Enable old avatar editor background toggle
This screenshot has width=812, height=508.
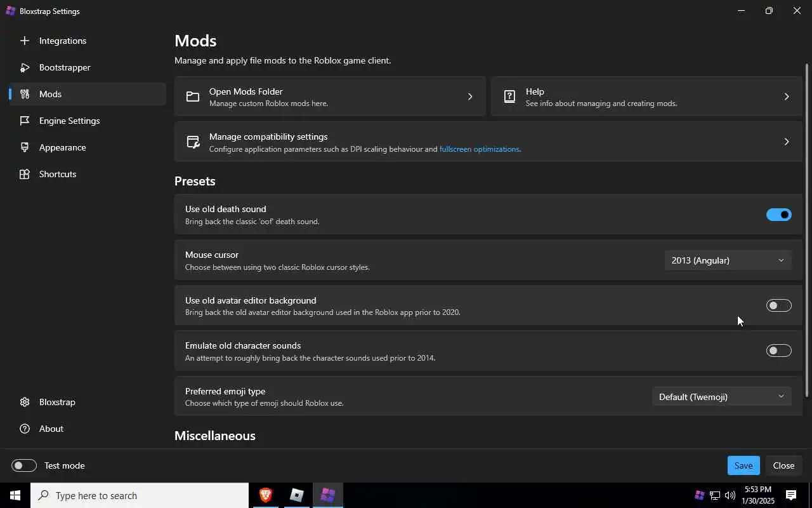tap(779, 305)
